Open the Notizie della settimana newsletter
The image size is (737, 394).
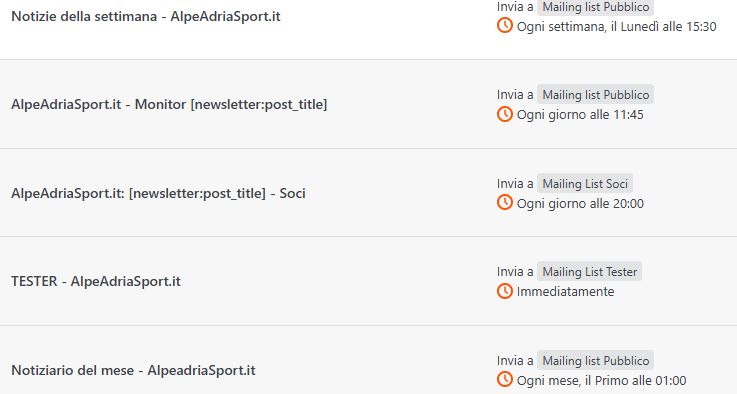(146, 16)
